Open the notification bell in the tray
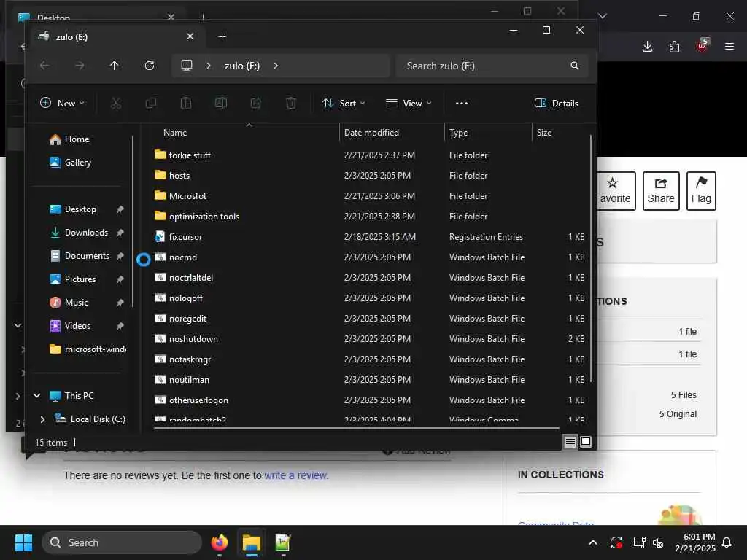The height and width of the screenshot is (560, 747). (x=727, y=542)
